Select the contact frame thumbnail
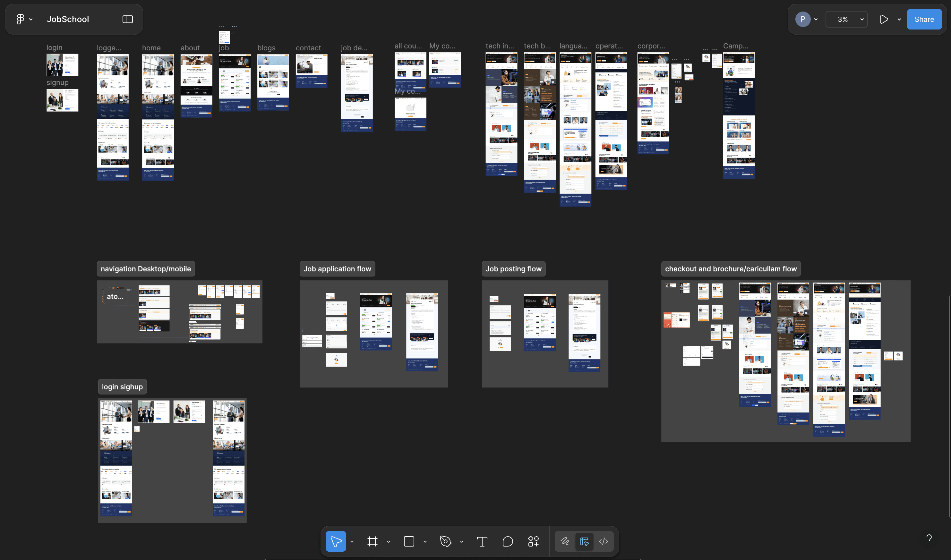This screenshot has height=560, width=951. point(311,71)
